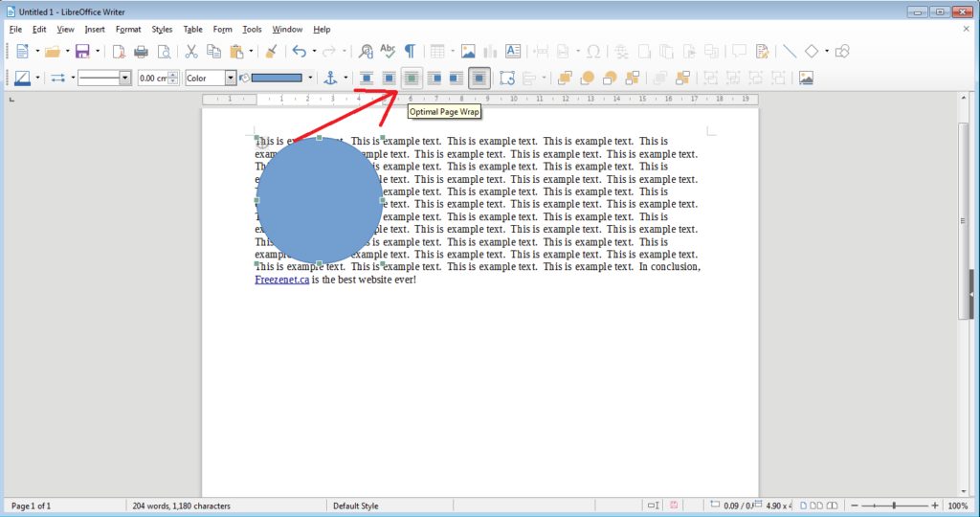The height and width of the screenshot is (517, 980).
Task: Select the anchor icon in toolbar
Action: (x=330, y=79)
